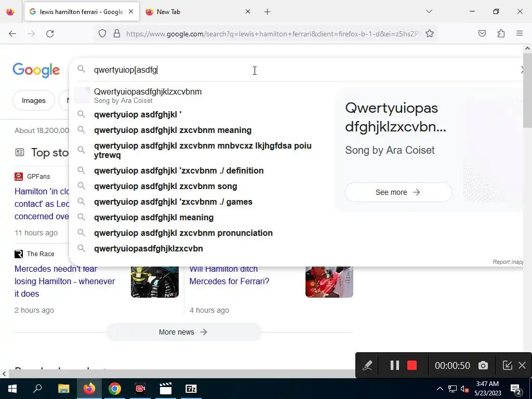Open the network status tray icon
The height and width of the screenshot is (399, 532).
tap(453, 389)
